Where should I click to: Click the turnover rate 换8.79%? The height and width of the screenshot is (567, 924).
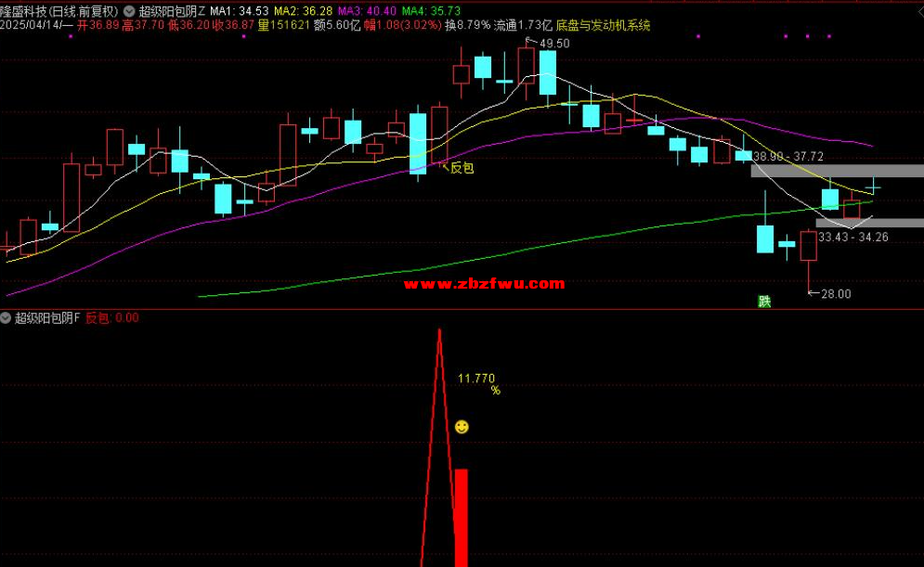tap(468, 25)
